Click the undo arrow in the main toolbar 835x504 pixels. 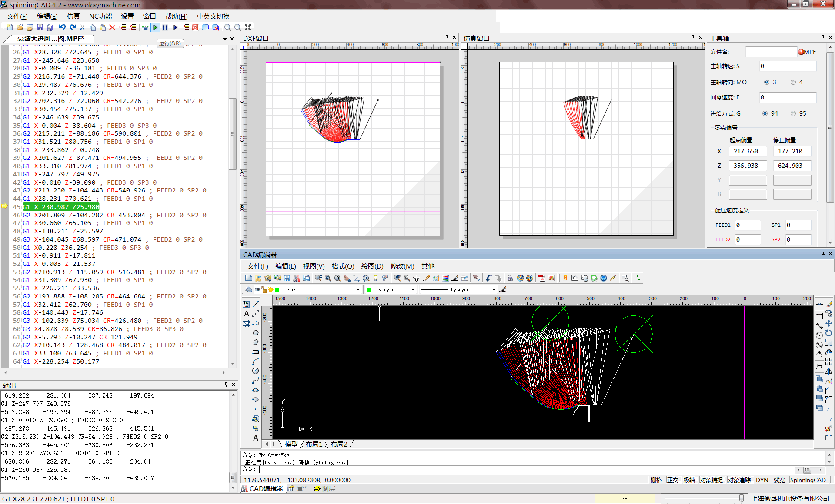pyautogui.click(x=63, y=27)
